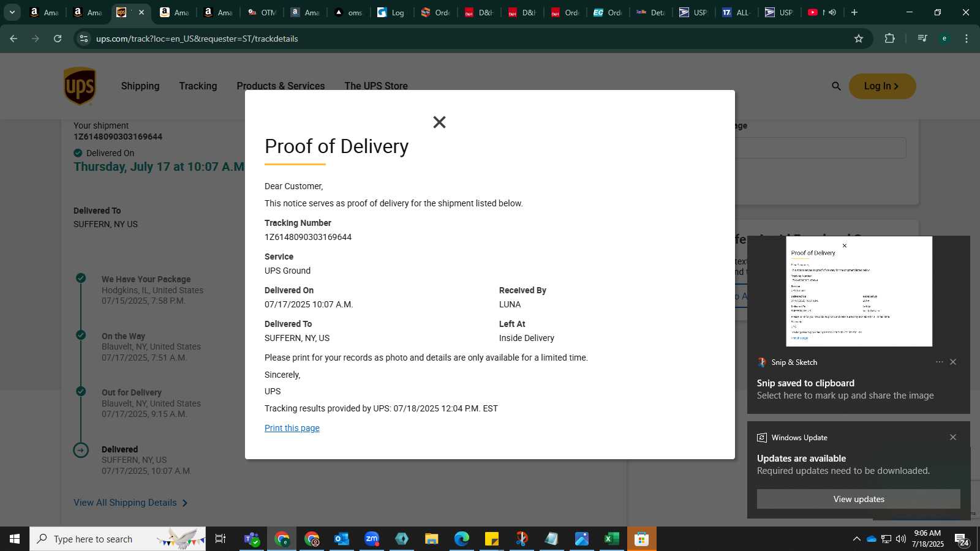Open the Print this page link

click(292, 428)
